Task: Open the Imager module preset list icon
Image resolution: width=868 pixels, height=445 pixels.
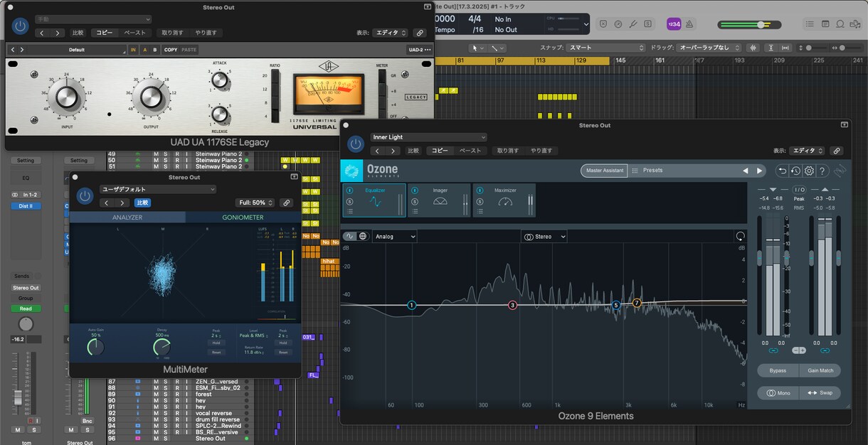Action: click(x=415, y=211)
